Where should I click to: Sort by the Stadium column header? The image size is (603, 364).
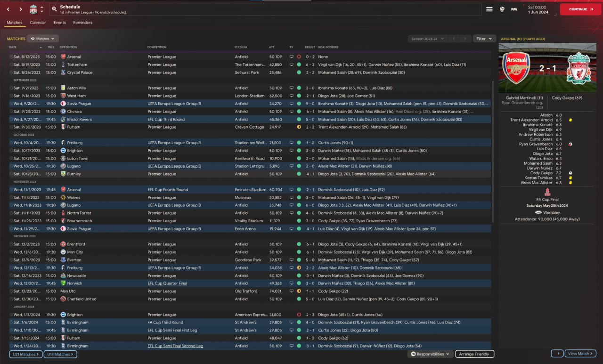coord(240,47)
